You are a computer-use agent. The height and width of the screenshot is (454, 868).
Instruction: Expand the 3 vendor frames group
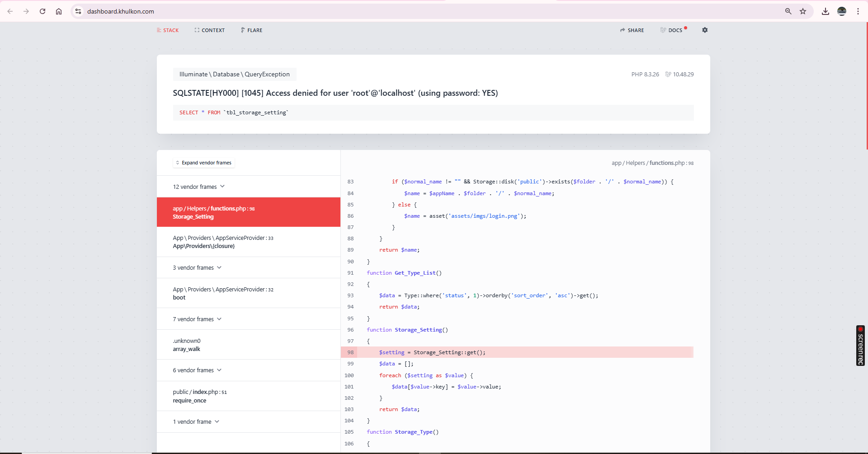197,267
